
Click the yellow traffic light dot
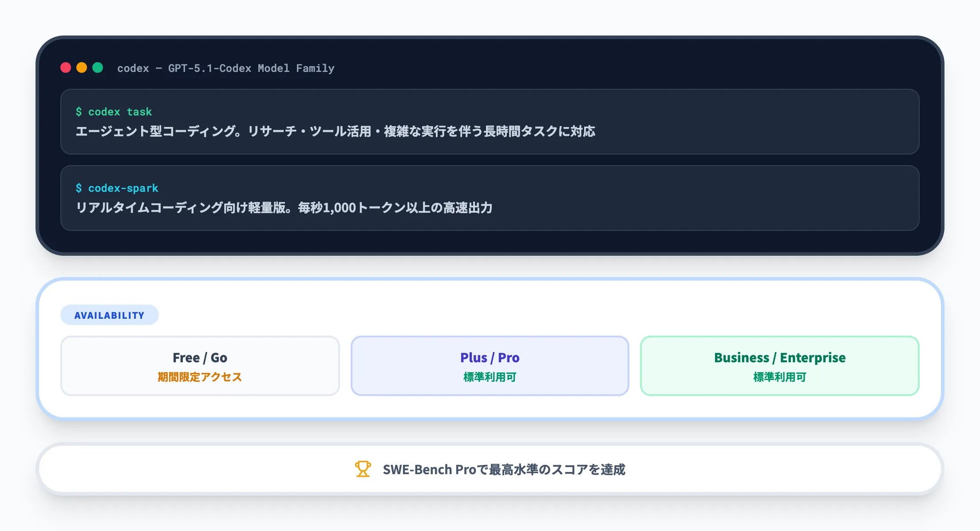click(82, 67)
